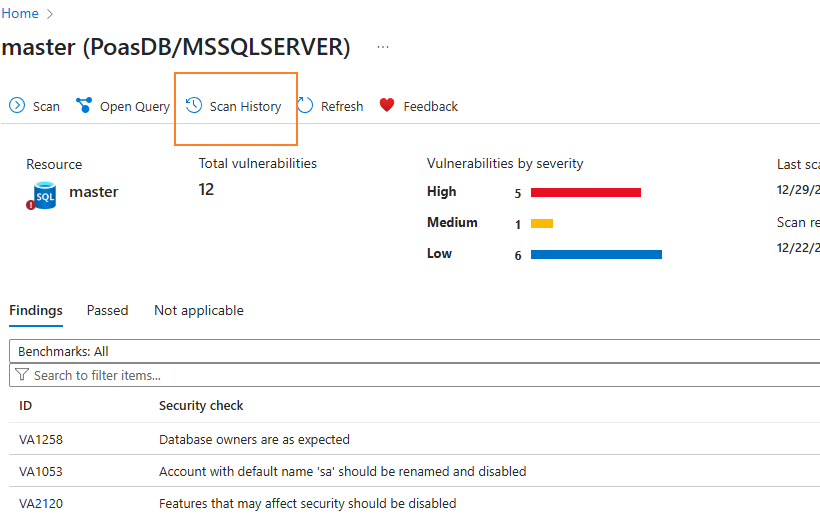Image resolution: width=820 pixels, height=518 pixels.
Task: Start a new Scan
Action: point(35,106)
